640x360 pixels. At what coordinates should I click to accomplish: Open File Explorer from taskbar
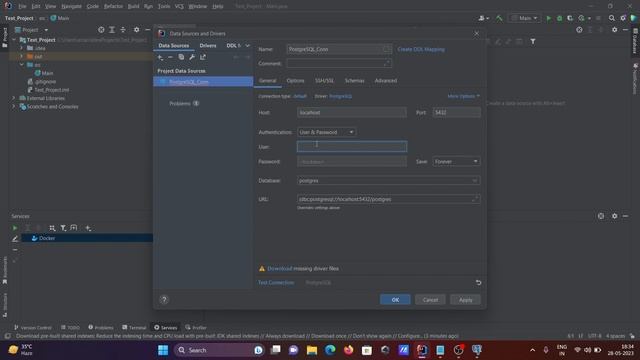tap(312, 350)
